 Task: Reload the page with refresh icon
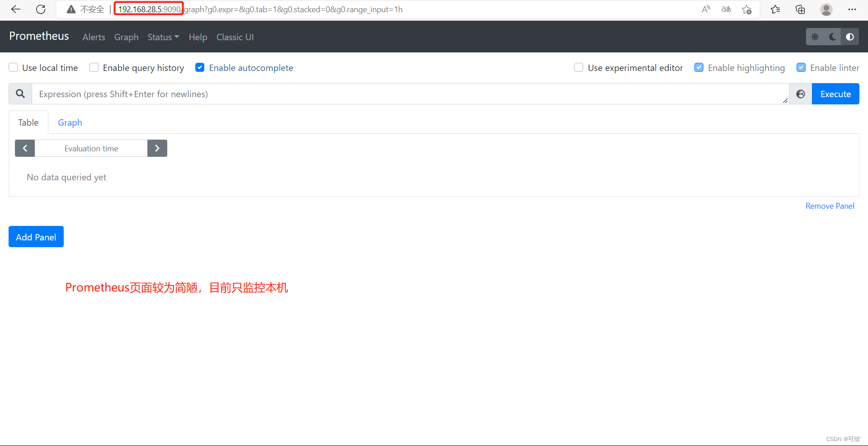click(x=41, y=9)
